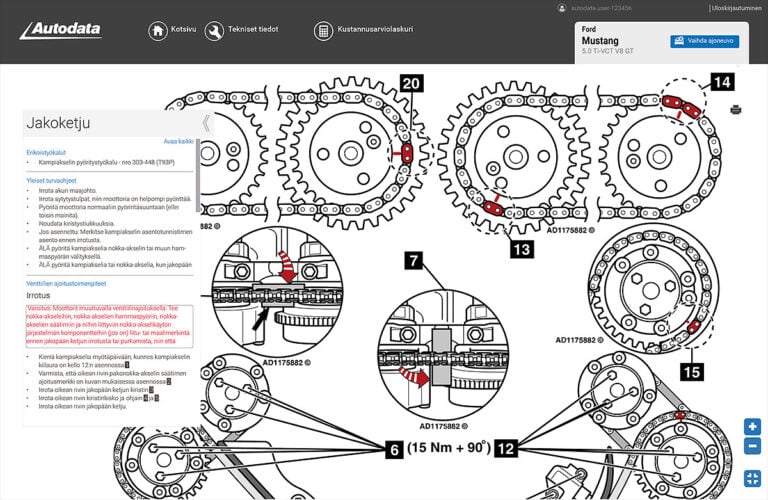Zoom out with the minus button
This screenshot has height=500, width=768.
(x=752, y=446)
